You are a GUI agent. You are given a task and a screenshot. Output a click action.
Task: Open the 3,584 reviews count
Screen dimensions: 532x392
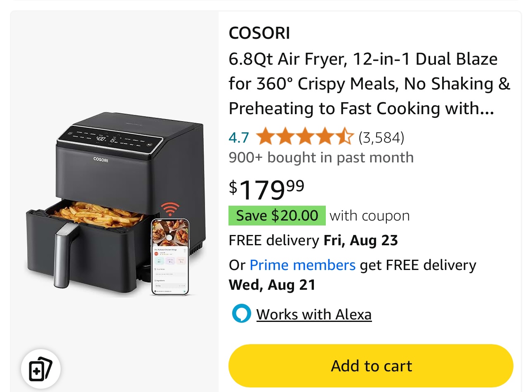click(381, 137)
